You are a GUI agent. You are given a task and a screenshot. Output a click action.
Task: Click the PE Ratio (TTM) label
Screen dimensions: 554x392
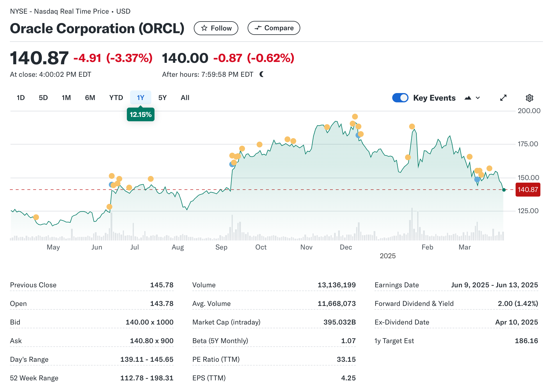[216, 359]
